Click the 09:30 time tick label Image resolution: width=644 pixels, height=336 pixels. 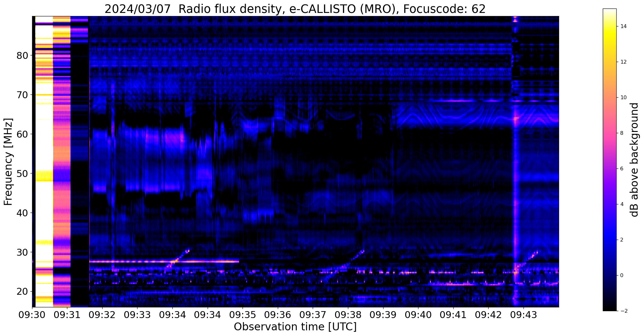point(32,315)
